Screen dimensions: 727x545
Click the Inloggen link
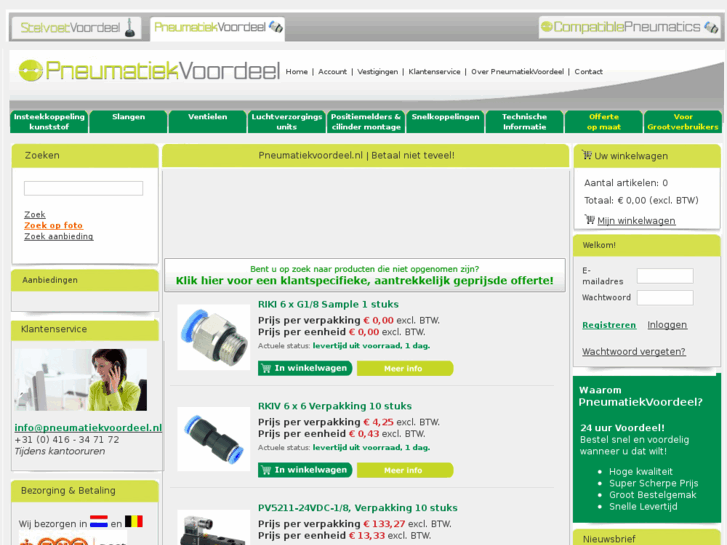coord(667,325)
